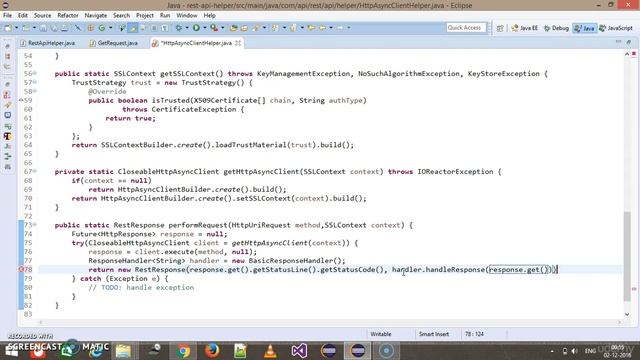Collapse TrustStrategy block at line 57

coord(35,82)
